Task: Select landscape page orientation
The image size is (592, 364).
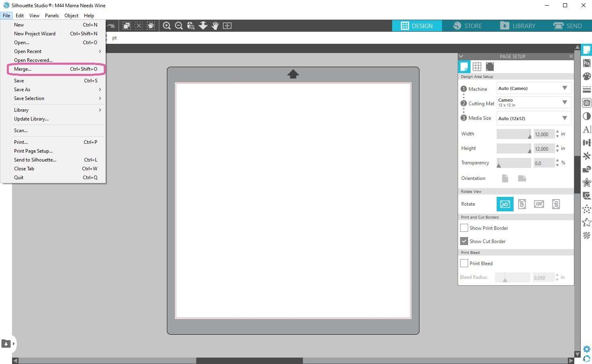Action: tap(522, 178)
